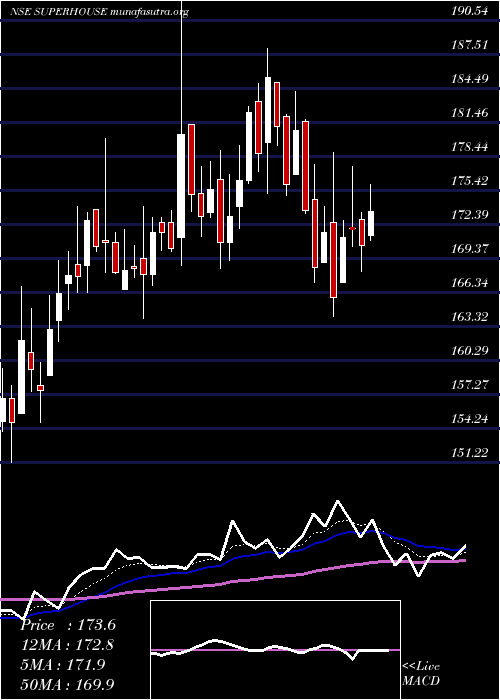The height and width of the screenshot is (700, 500).
Task: Click the 151.22 price axis label
Action: [469, 453]
